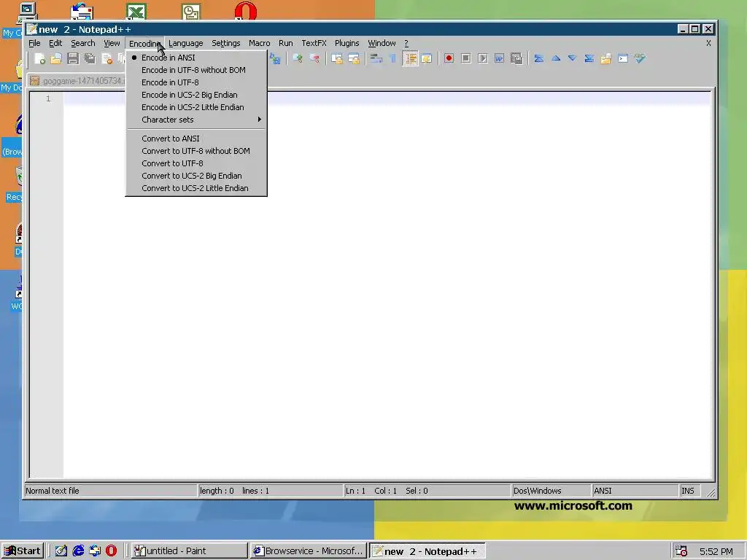Click the ABC spell-check toolbar icon
Screen dimensions: 747x560
coord(640,58)
